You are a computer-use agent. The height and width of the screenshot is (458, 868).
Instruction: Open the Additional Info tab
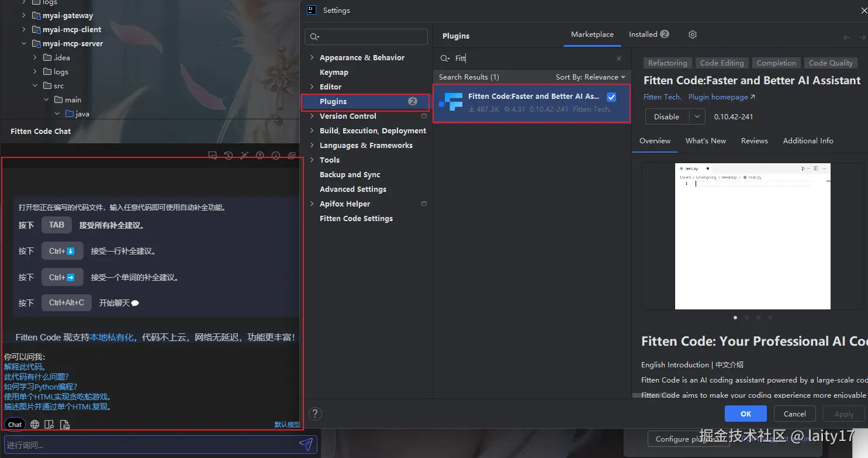pyautogui.click(x=808, y=141)
